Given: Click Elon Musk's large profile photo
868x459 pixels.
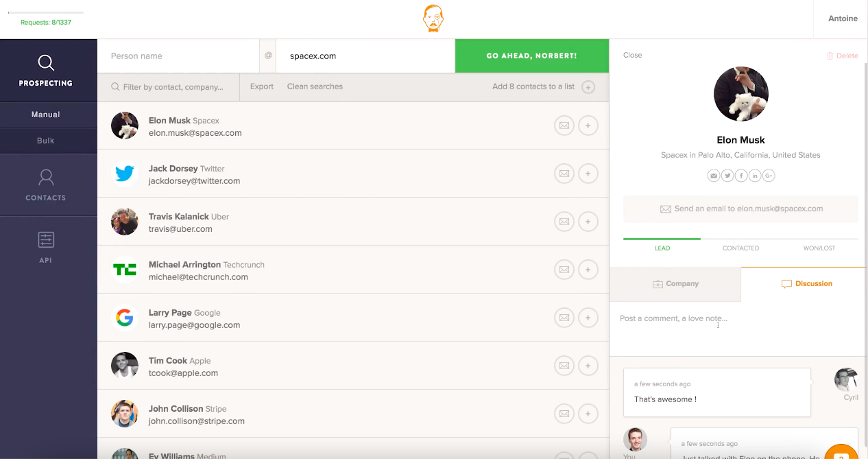Looking at the screenshot, I should [x=741, y=94].
